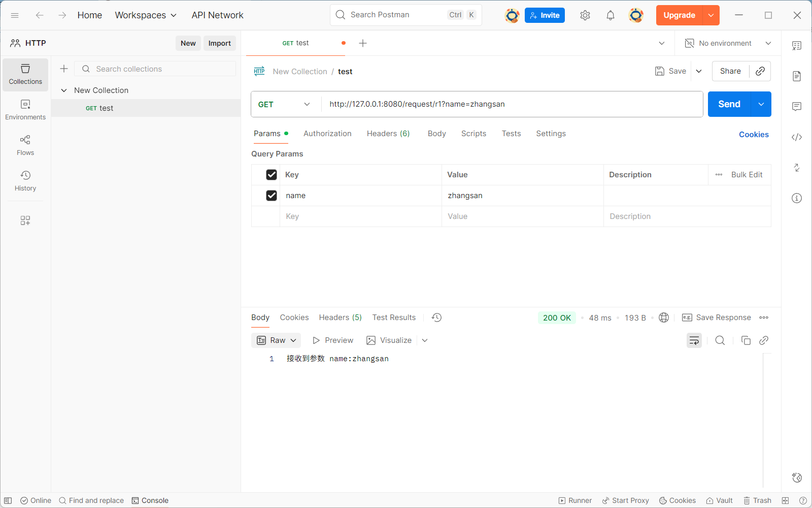Image resolution: width=812 pixels, height=508 pixels.
Task: Click the Send button
Action: click(x=729, y=104)
